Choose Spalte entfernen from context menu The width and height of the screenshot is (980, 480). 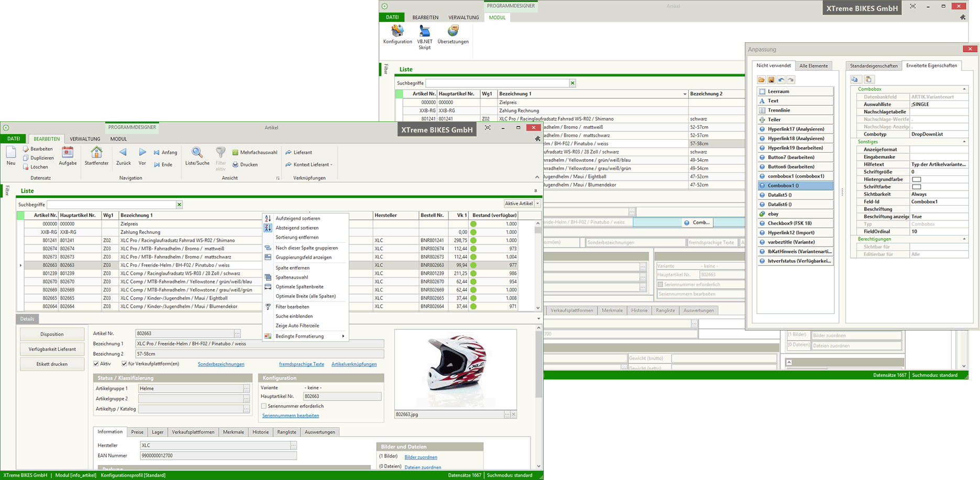(305, 268)
